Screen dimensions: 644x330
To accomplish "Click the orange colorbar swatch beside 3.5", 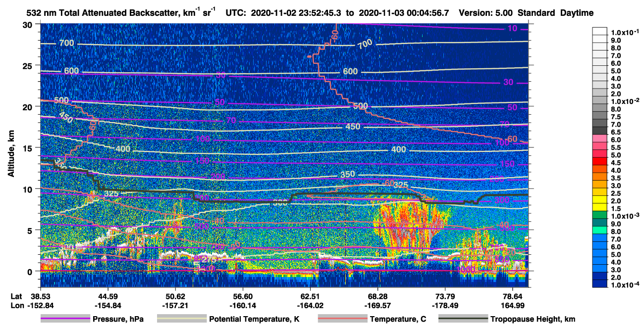I will (600, 177).
